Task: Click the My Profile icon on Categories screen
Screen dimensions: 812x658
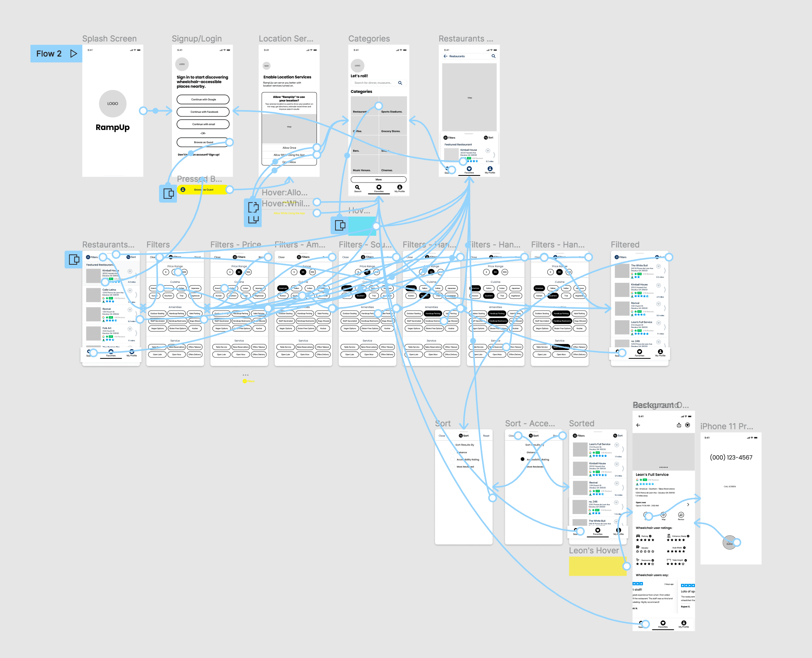Action: [399, 187]
